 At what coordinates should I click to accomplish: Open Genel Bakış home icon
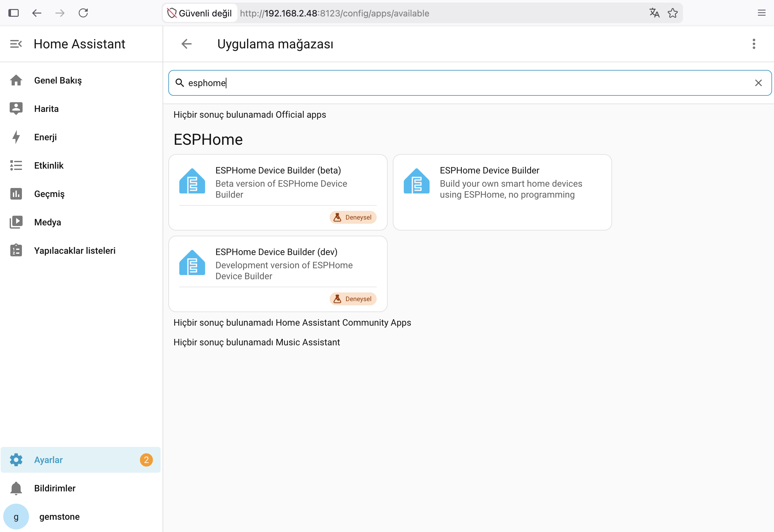16,80
